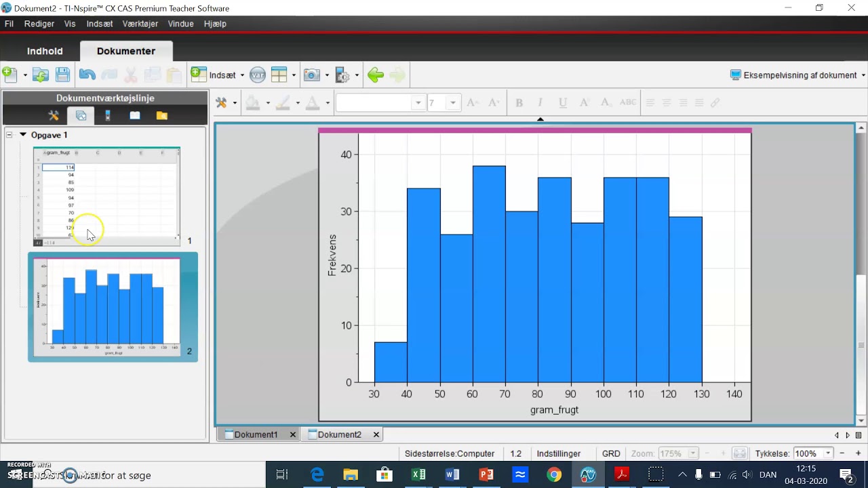Screen dimensions: 868x488
Task: Open the TI-SmartView handheld icon
Action: click(x=108, y=115)
